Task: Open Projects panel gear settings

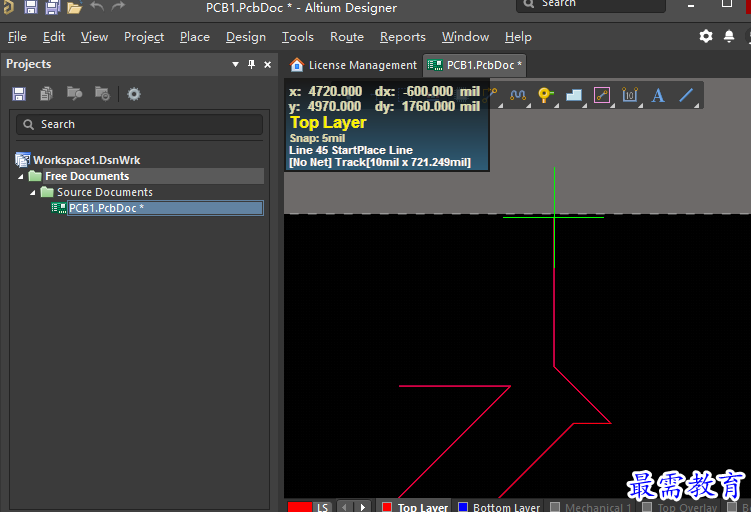Action: [134, 94]
